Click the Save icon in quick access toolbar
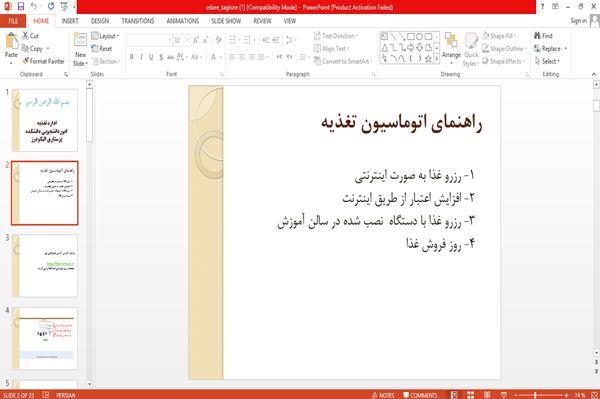This screenshot has height=399, width=600. click(21, 6)
